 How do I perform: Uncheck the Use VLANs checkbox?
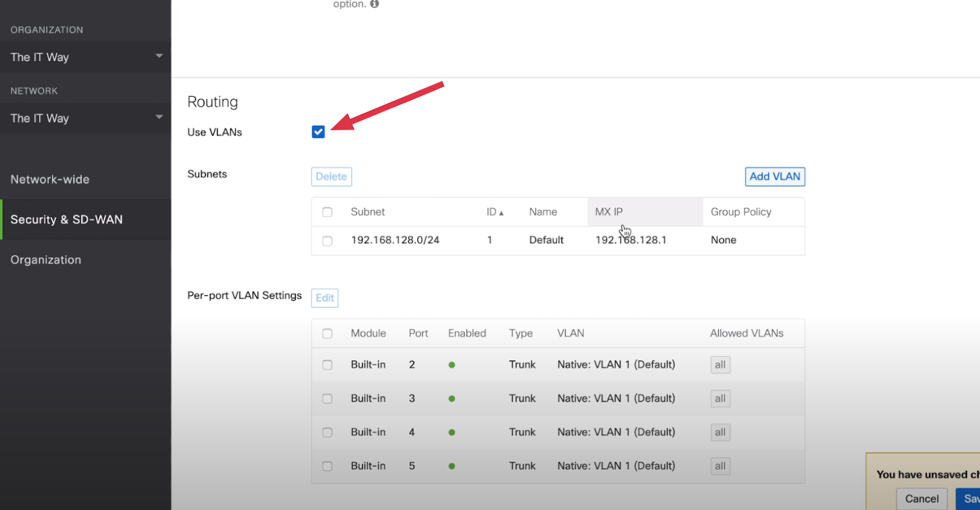pos(318,132)
